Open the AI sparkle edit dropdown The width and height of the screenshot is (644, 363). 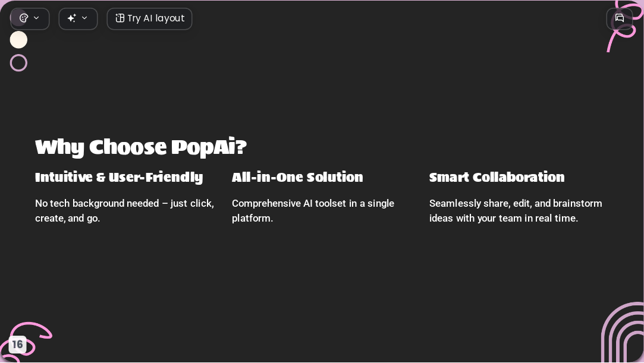78,18
